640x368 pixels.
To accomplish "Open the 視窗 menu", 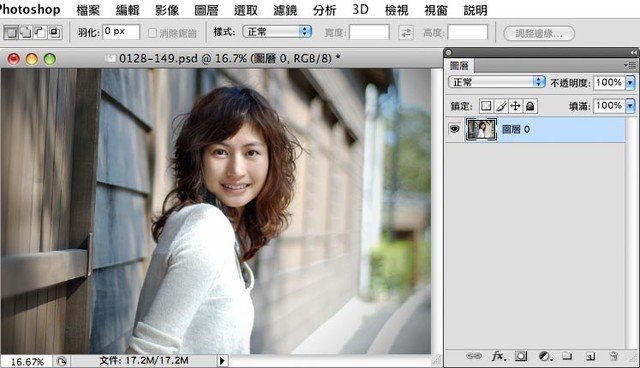I will 436,10.
